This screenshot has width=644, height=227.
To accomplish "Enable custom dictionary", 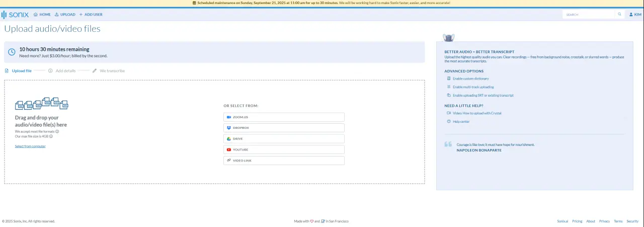I will (470, 79).
